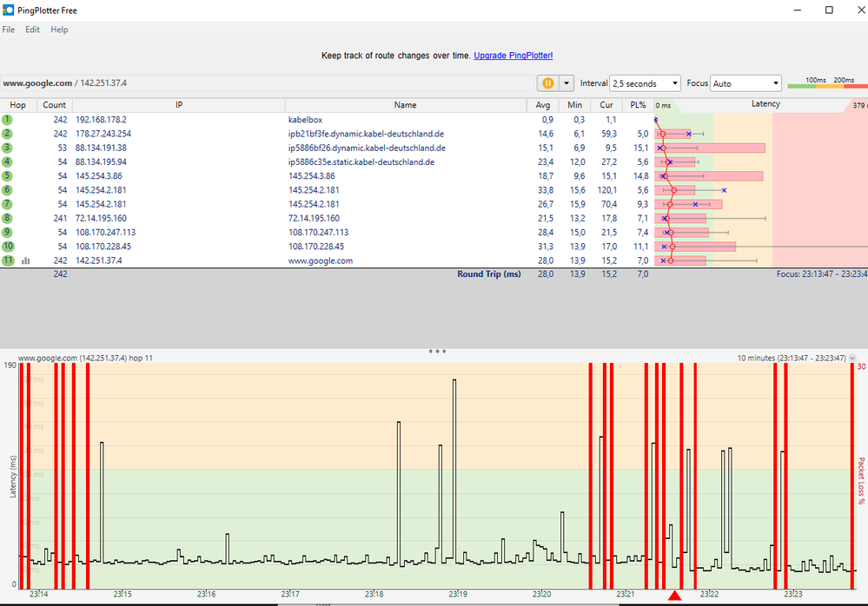The height and width of the screenshot is (606, 868).
Task: Open the Help menu
Action: (x=59, y=30)
